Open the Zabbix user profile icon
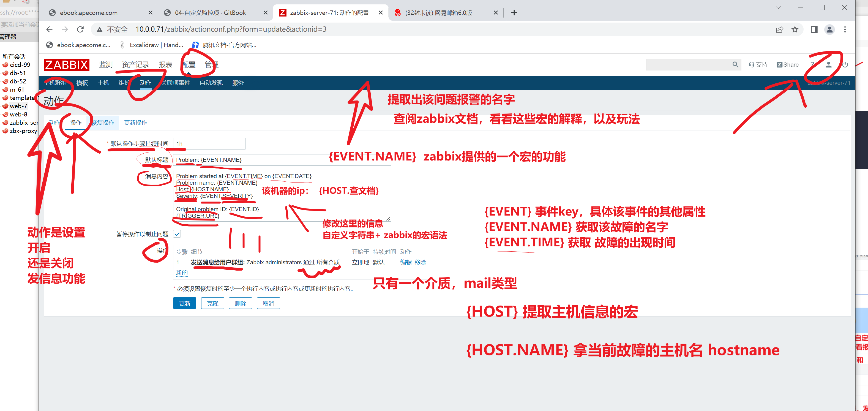868x411 pixels. click(x=829, y=64)
